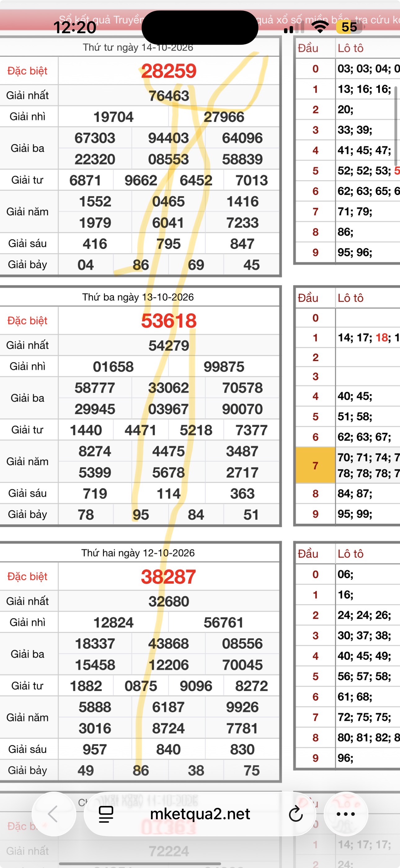Viewport: 400px width, 868px height.
Task: Tap the yellow highlighted Đầu cell 7
Action: (315, 465)
